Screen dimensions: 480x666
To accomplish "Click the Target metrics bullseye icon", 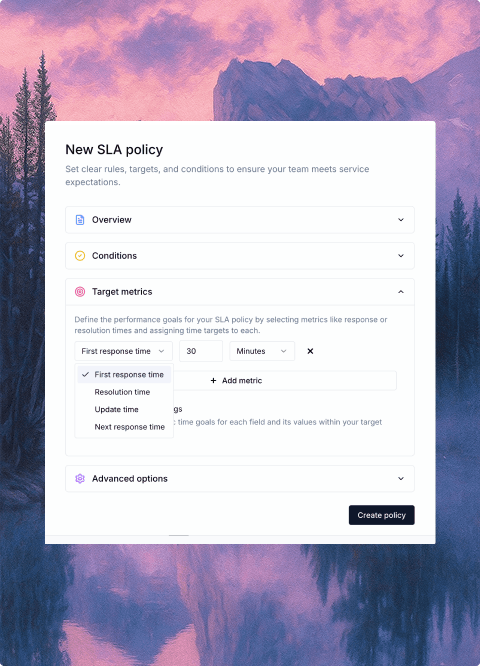I will click(x=80, y=292).
